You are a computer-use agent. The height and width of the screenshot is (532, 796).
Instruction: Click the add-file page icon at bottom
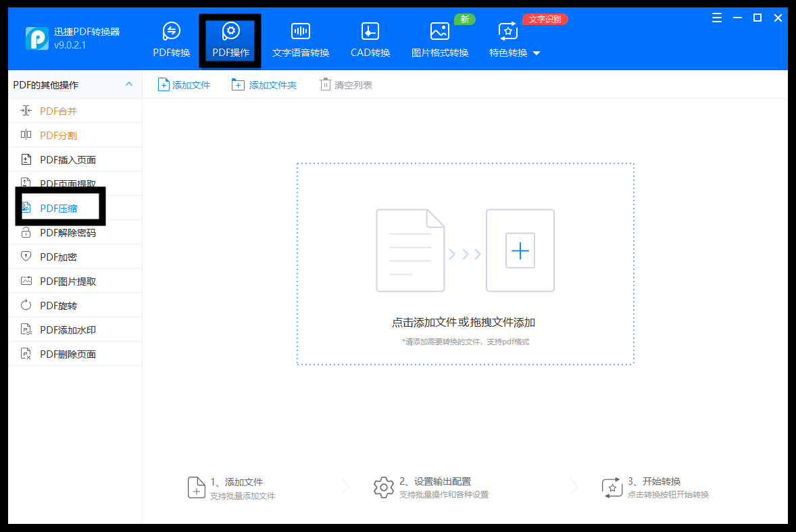point(196,487)
